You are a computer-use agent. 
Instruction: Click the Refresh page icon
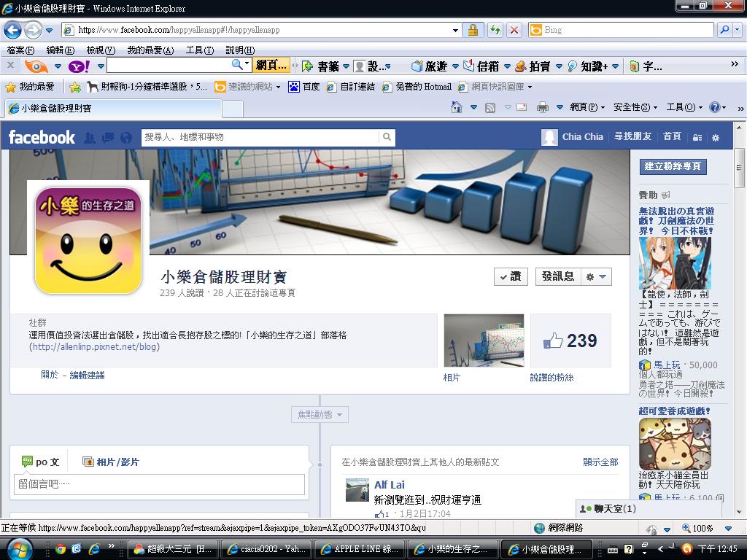coord(495,30)
